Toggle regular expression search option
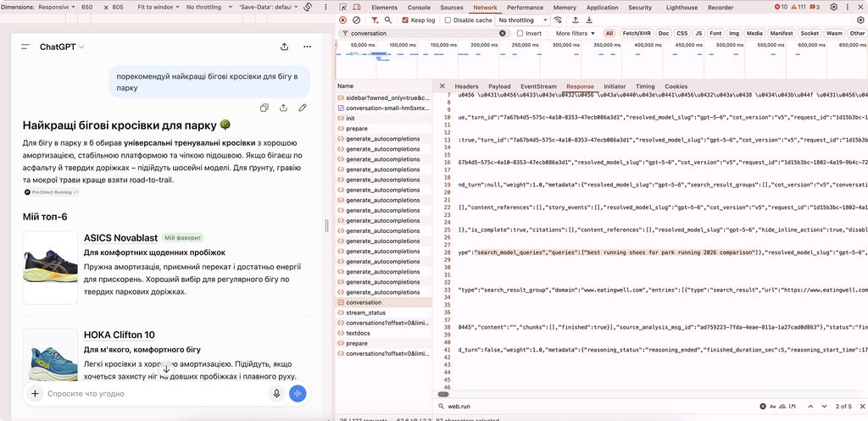Viewport: 868px width, 421px height. [x=793, y=407]
